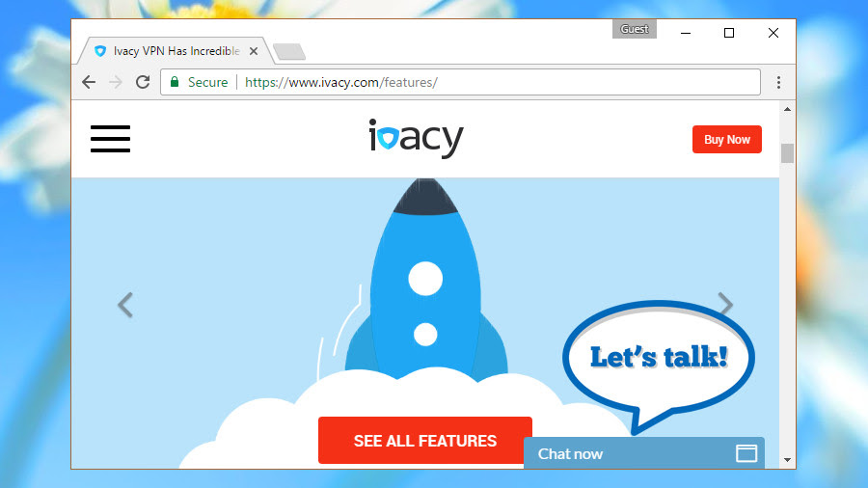Image resolution: width=868 pixels, height=488 pixels.
Task: Open the Chat now bar
Action: click(644, 453)
